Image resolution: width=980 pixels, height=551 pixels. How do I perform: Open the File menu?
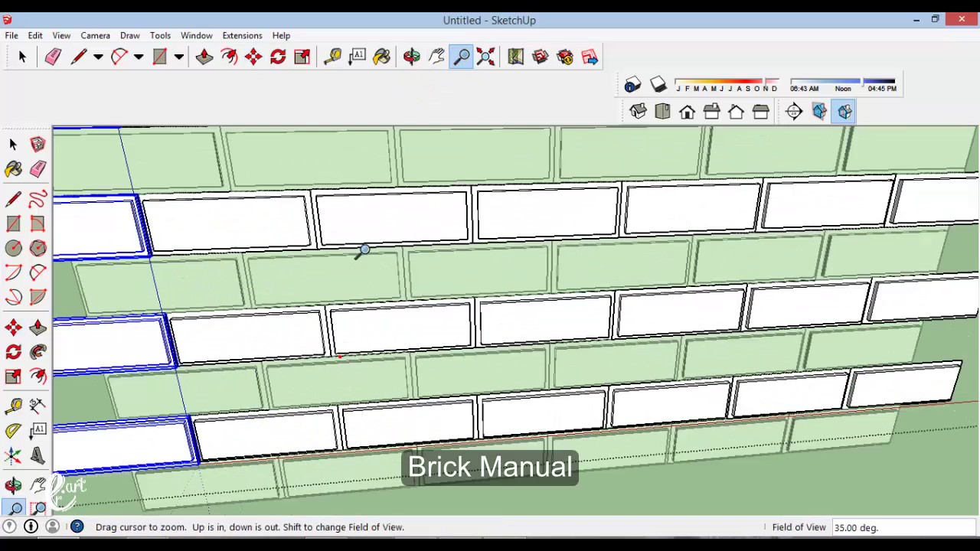tap(11, 35)
